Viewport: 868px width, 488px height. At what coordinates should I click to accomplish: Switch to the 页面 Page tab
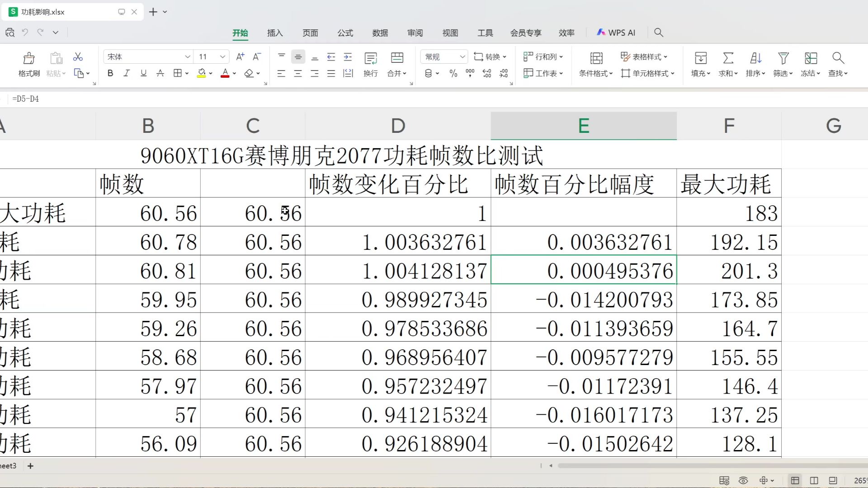click(x=310, y=33)
